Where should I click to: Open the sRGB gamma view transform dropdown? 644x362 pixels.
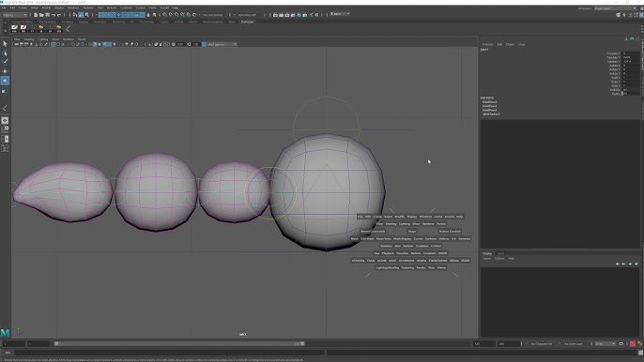(x=222, y=44)
